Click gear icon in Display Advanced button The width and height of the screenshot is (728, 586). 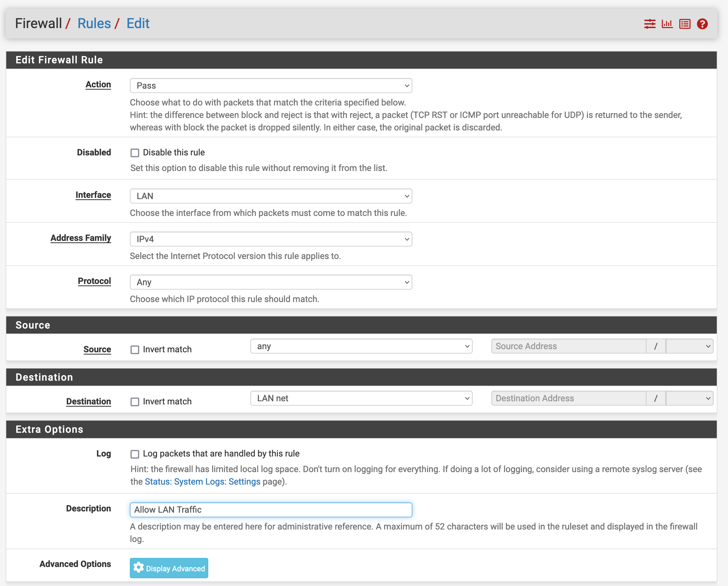click(138, 568)
